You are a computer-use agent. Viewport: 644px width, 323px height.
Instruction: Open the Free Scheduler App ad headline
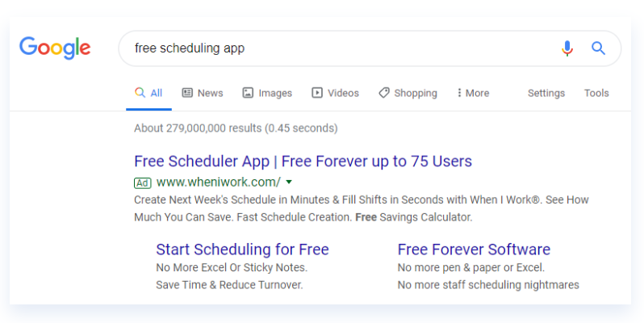point(303,161)
